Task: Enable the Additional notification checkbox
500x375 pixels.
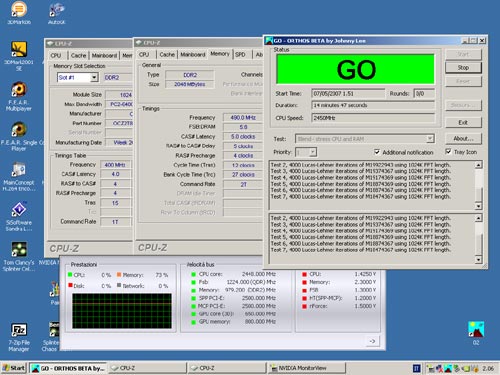Action: (x=377, y=152)
